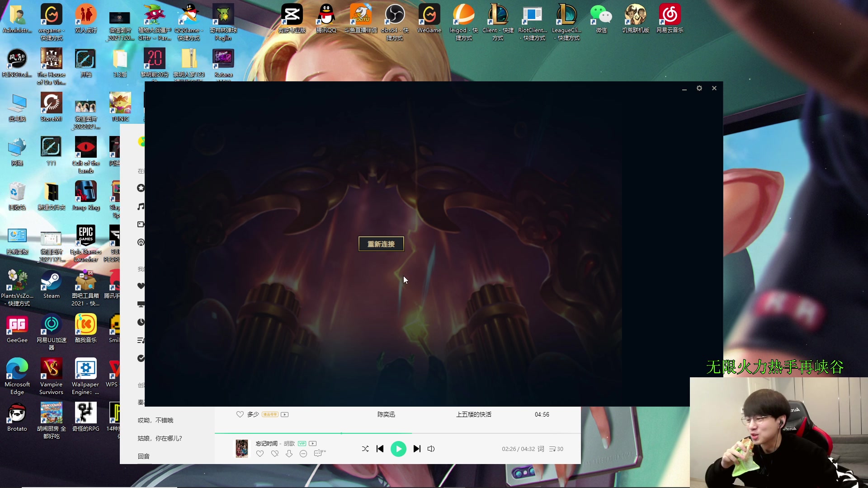Open Microsoft Edge desktop icon

point(17,376)
